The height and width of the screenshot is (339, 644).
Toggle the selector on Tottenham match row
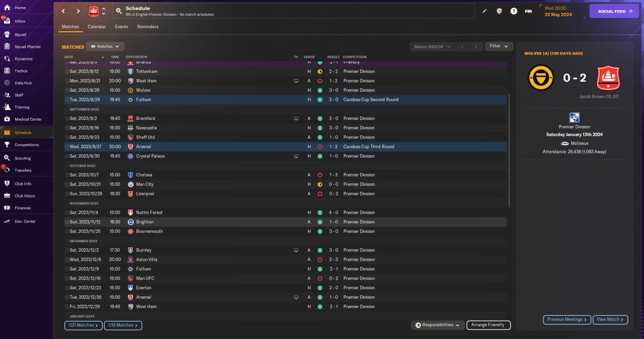pos(67,72)
